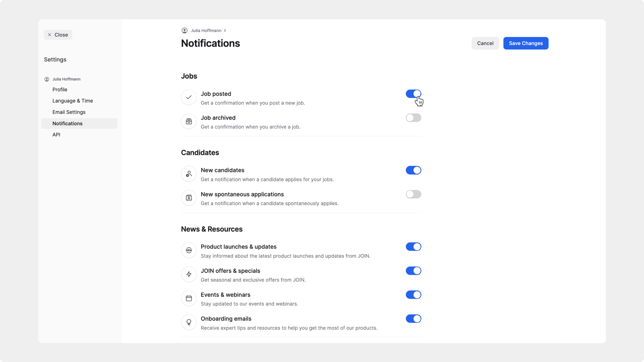
Task: Click Julia Hoffmann breadcrumb link
Action: tap(206, 30)
